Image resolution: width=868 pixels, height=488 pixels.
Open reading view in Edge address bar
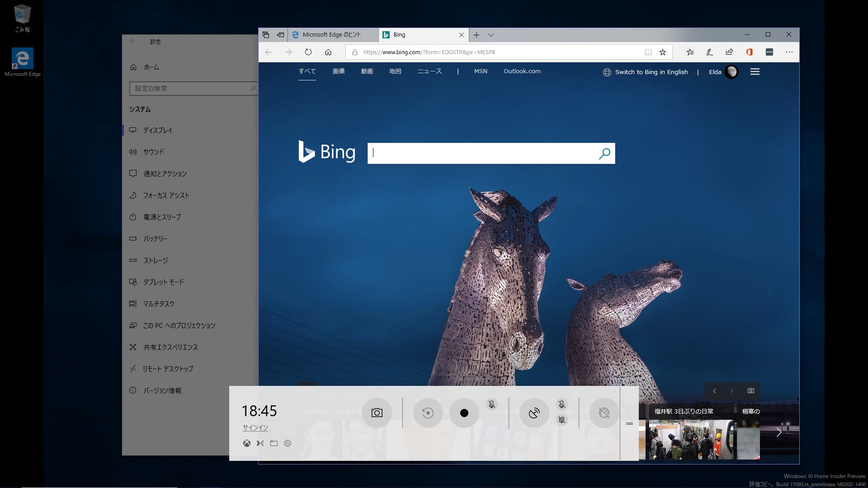[x=648, y=52]
